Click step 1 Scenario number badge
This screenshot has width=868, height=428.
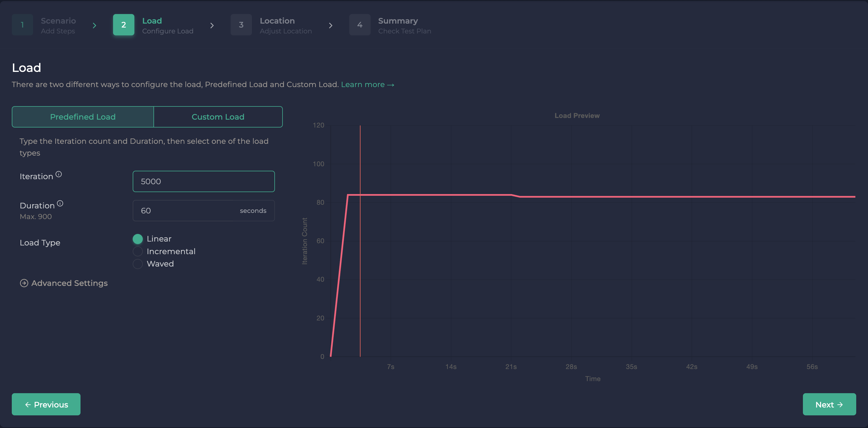(22, 25)
